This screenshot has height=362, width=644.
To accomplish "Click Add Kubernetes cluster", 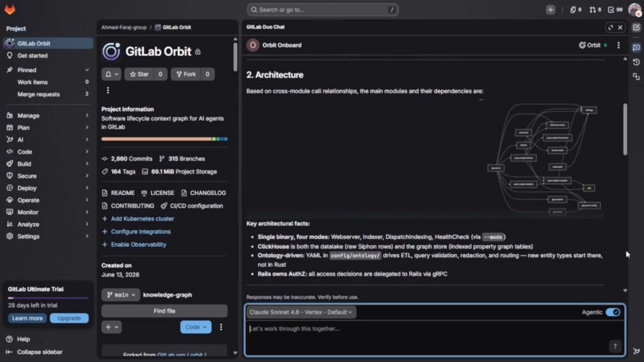I will click(138, 219).
